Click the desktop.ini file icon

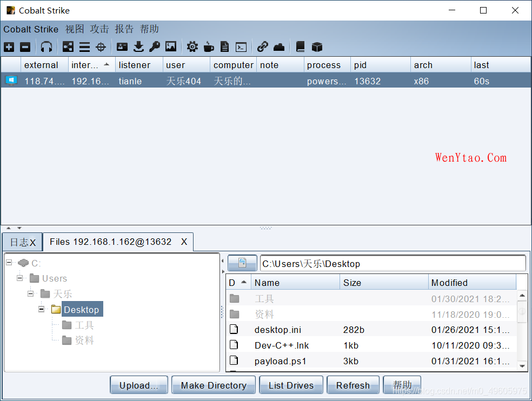point(234,329)
